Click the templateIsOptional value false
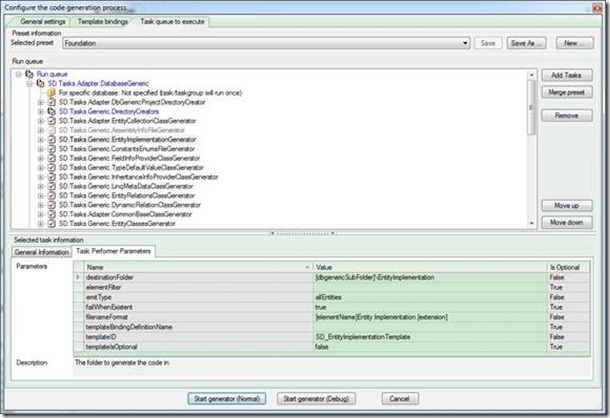The image size is (610, 418). click(322, 347)
